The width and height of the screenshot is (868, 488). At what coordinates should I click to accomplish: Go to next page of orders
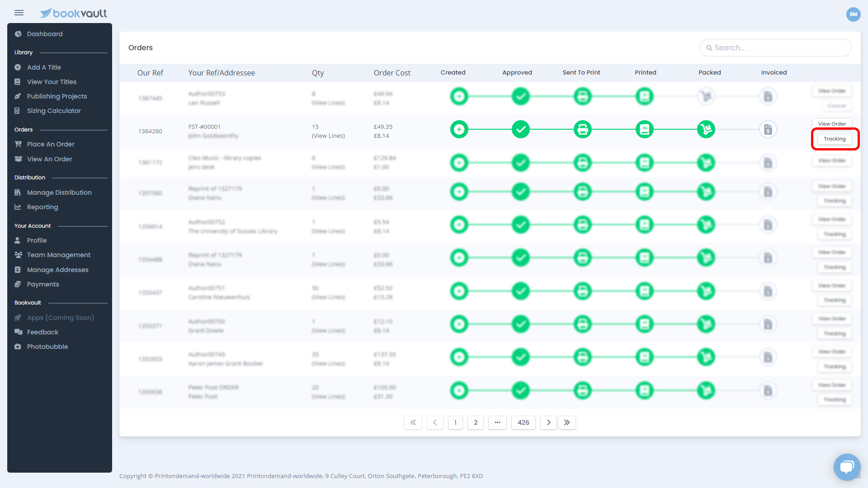(x=548, y=422)
